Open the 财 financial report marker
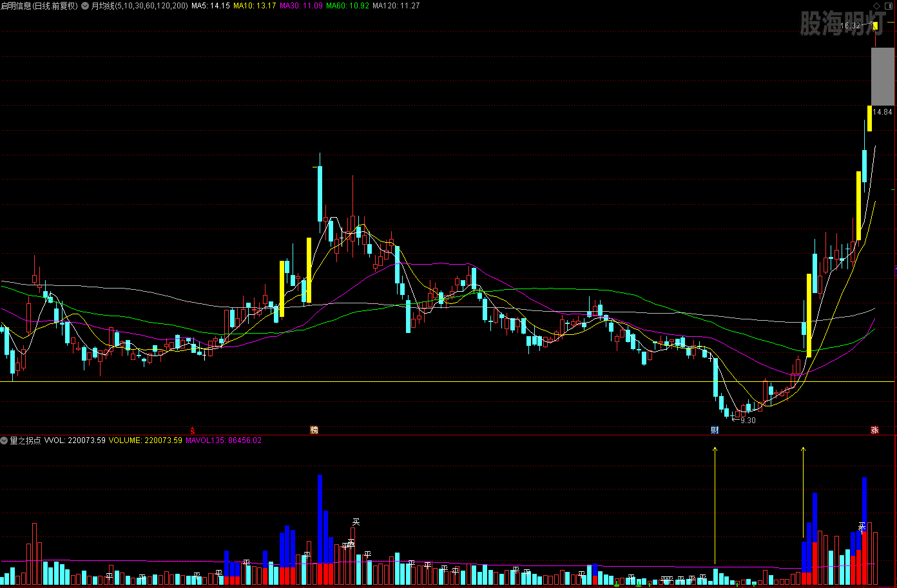 [715, 430]
